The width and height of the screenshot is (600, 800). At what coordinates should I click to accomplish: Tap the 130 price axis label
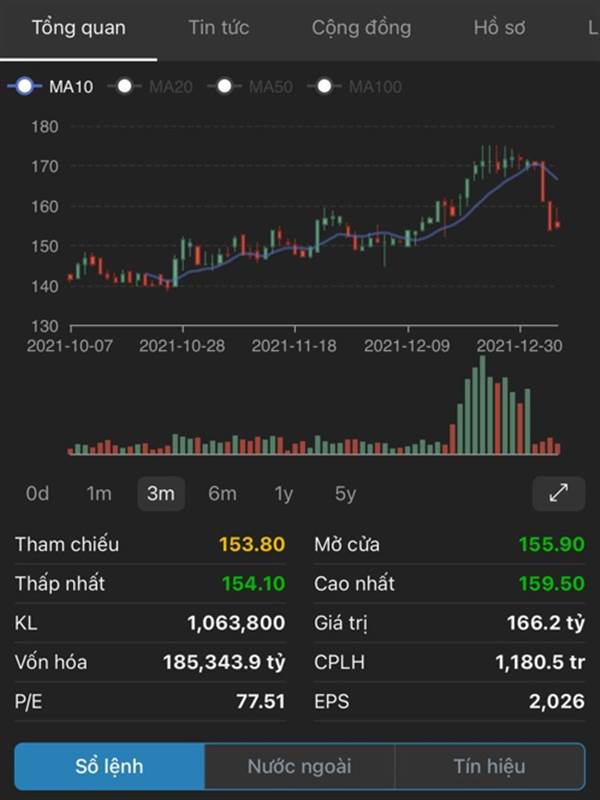[45, 326]
